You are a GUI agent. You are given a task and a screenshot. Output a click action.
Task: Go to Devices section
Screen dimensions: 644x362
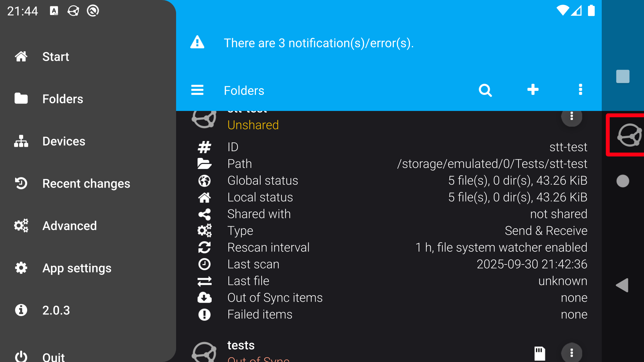(x=64, y=141)
